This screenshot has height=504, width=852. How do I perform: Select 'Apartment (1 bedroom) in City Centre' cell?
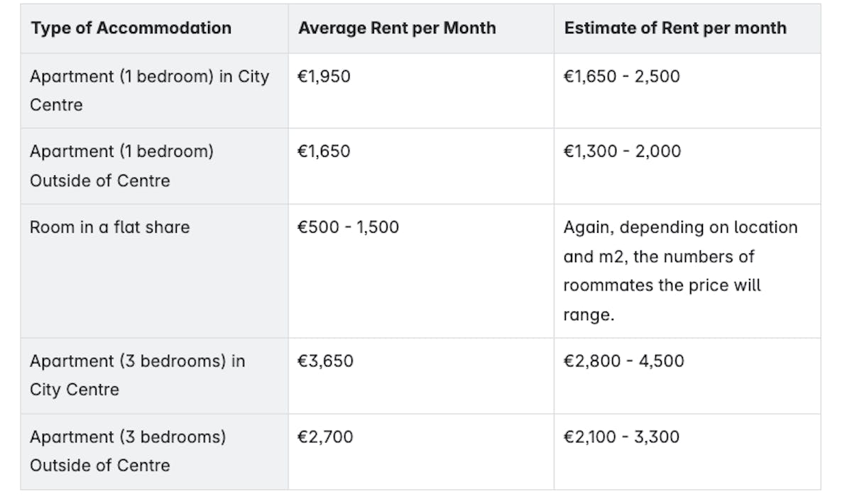pyautogui.click(x=150, y=90)
